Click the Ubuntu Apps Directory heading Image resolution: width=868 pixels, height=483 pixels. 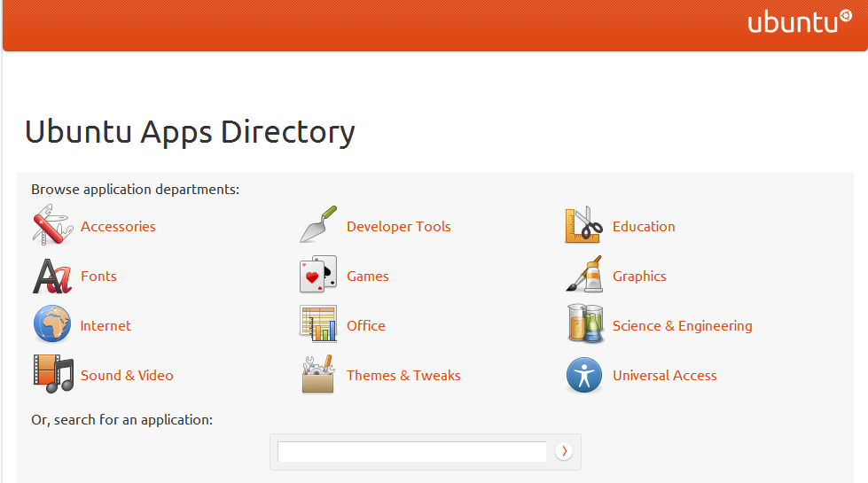[x=190, y=132]
